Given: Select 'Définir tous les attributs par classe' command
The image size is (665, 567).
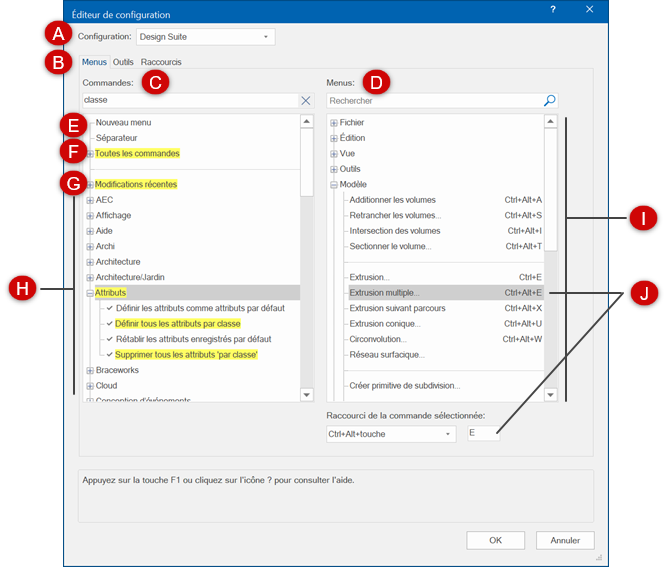Looking at the screenshot, I should tap(178, 324).
